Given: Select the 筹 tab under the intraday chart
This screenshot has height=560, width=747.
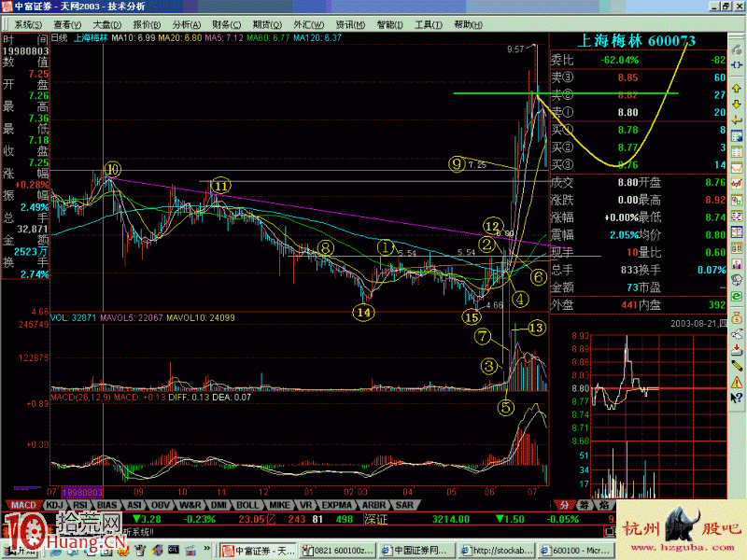Looking at the screenshot, I should (x=584, y=505).
